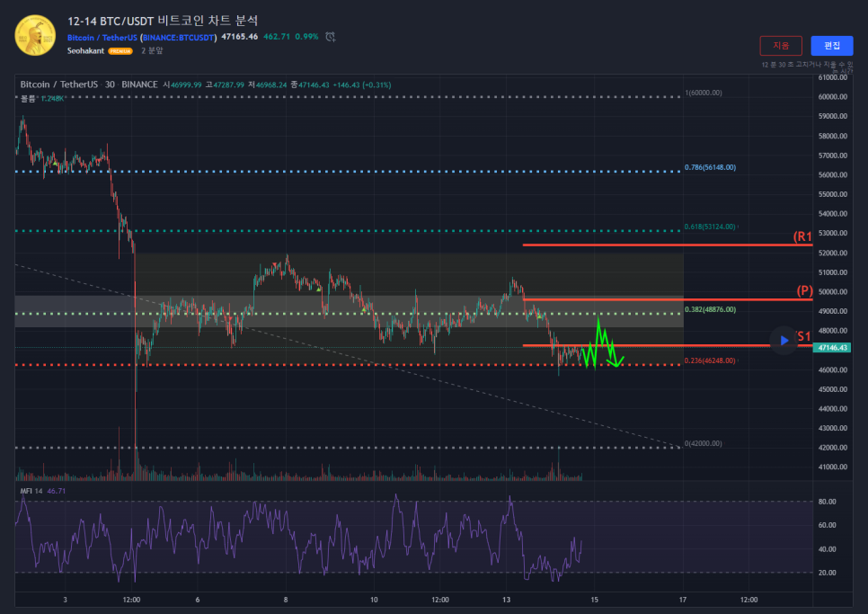Click the date 13 on time axis

(506, 600)
